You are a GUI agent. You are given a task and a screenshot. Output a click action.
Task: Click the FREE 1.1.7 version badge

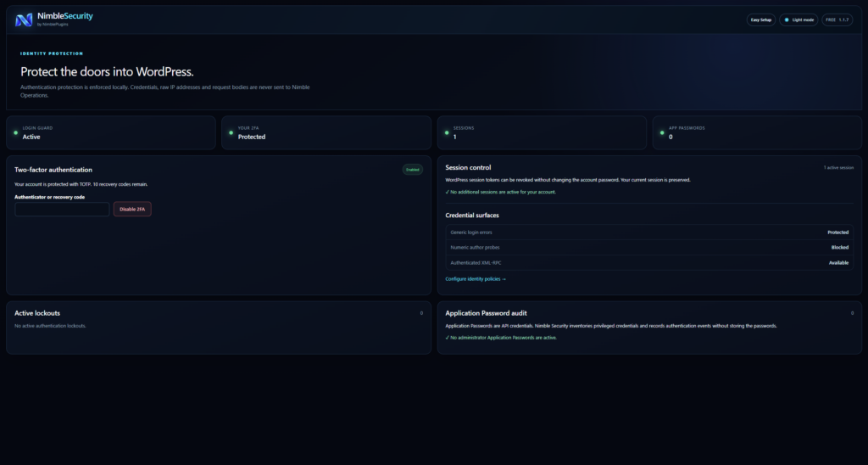(837, 20)
